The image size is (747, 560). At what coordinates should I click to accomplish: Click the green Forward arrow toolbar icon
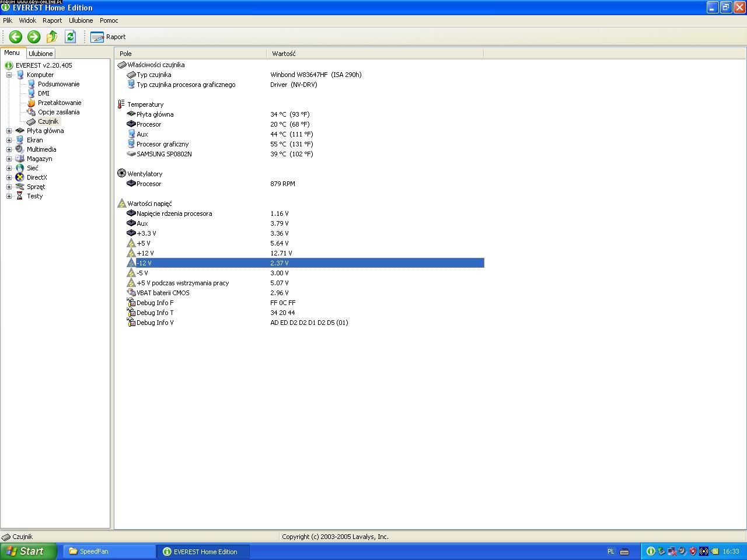(x=34, y=37)
